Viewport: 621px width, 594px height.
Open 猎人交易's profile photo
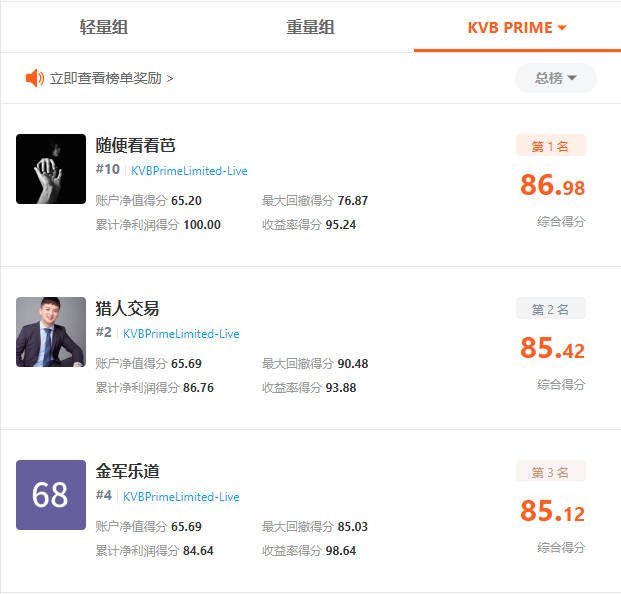point(51,332)
